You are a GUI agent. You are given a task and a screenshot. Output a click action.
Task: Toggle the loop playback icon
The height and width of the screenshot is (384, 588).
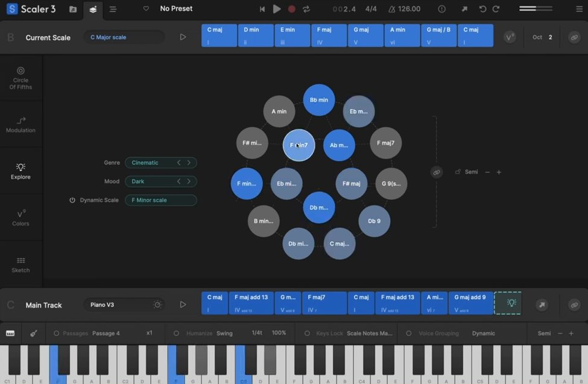[x=306, y=9]
